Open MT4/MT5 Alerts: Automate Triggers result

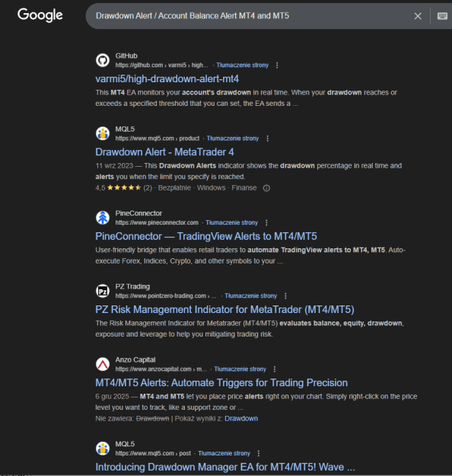pos(221,383)
